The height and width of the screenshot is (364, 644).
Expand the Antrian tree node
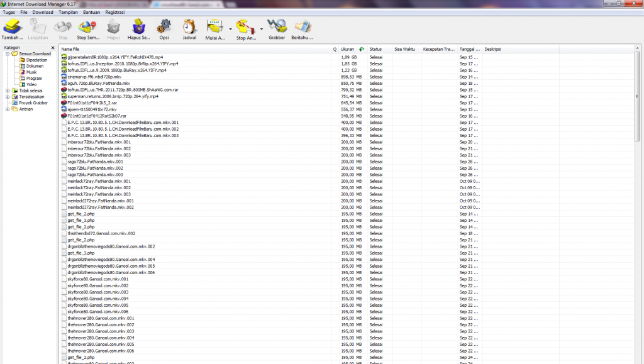8,109
